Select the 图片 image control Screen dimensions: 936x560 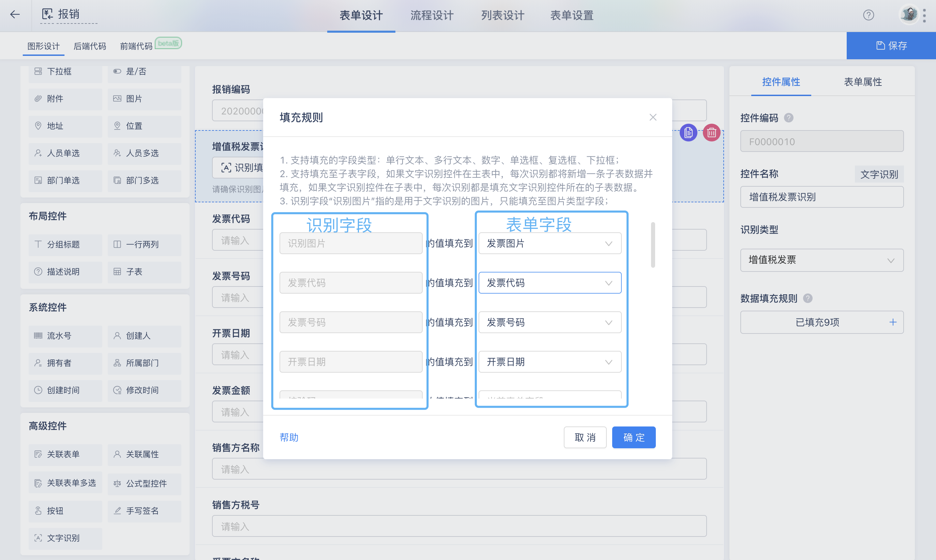point(144,99)
